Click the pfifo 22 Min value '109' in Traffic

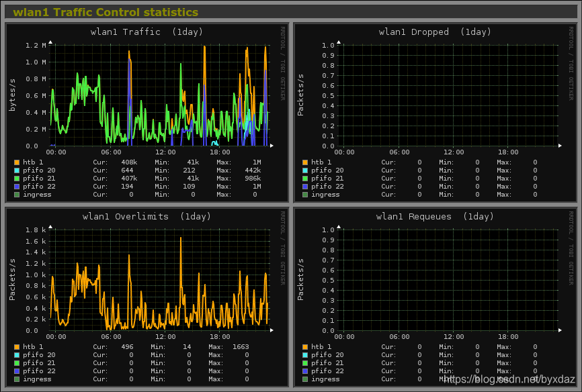coord(189,187)
